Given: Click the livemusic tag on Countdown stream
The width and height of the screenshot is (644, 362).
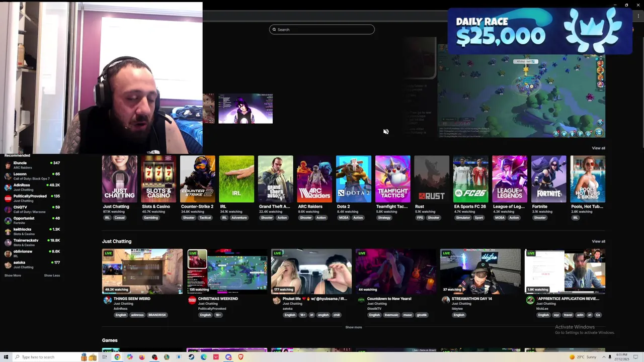Looking at the screenshot, I should [x=391, y=315].
